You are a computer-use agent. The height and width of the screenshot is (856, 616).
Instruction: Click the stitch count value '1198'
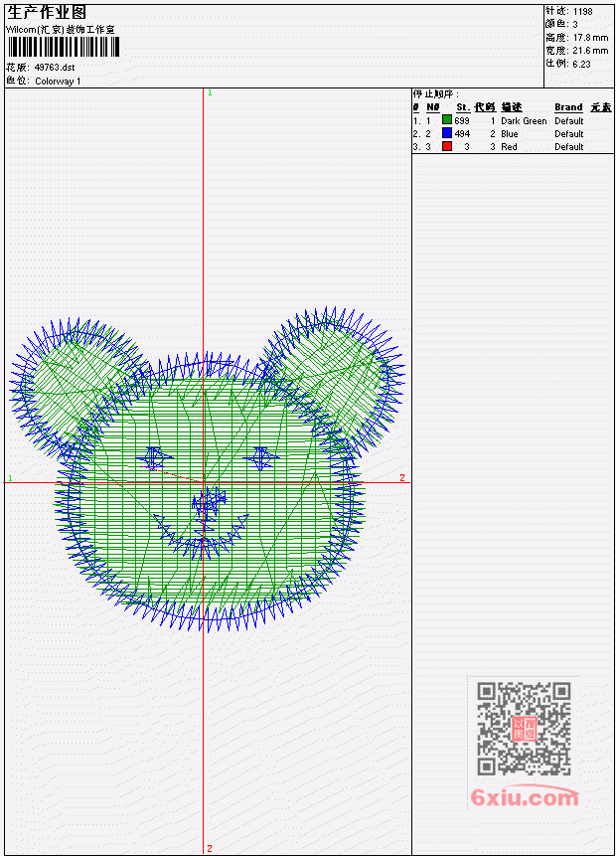coord(583,11)
